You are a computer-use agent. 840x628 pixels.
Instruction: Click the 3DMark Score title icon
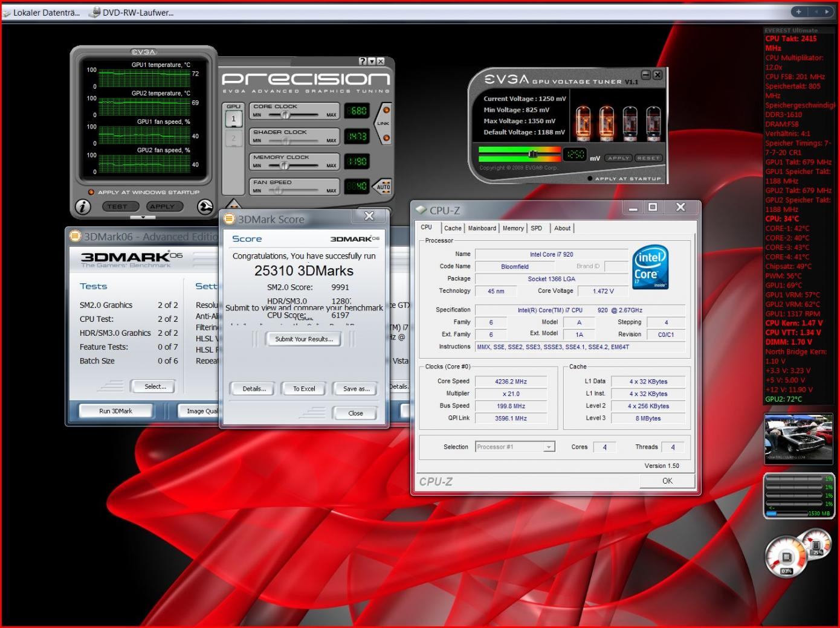[229, 219]
